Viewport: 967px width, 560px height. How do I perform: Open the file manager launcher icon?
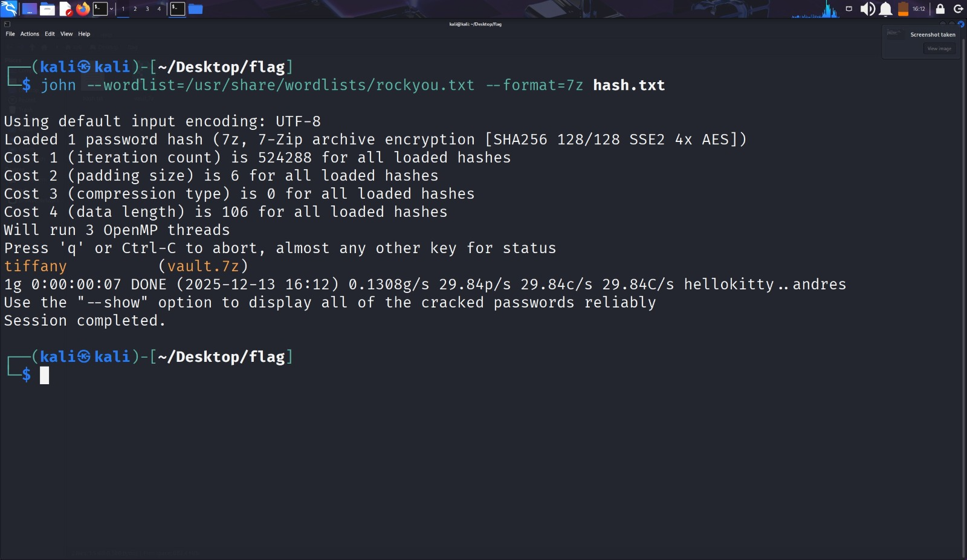coord(47,9)
